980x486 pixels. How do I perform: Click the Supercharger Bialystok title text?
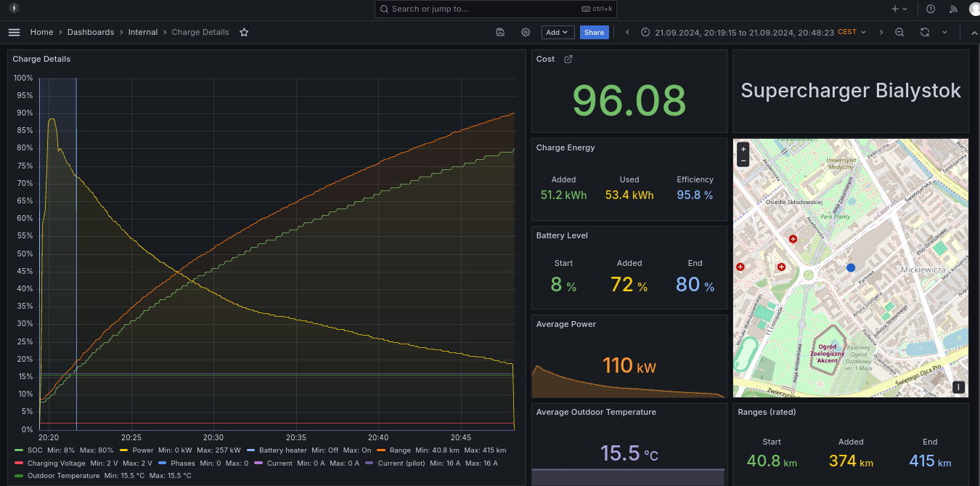coord(851,91)
